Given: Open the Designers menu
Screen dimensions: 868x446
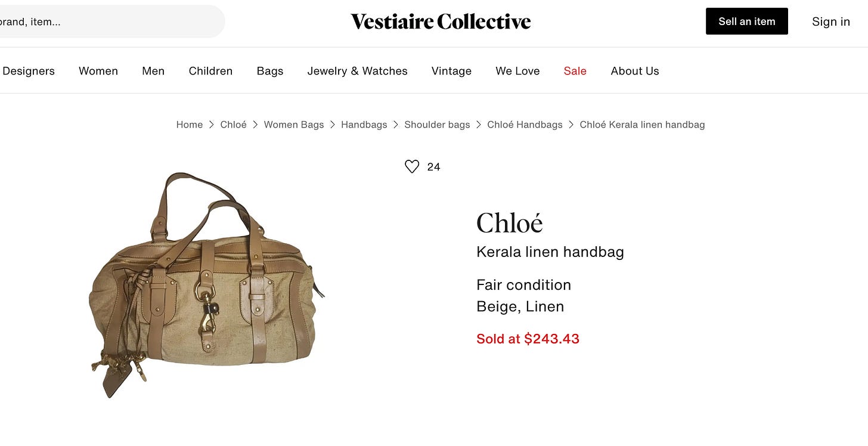Looking at the screenshot, I should pyautogui.click(x=29, y=71).
